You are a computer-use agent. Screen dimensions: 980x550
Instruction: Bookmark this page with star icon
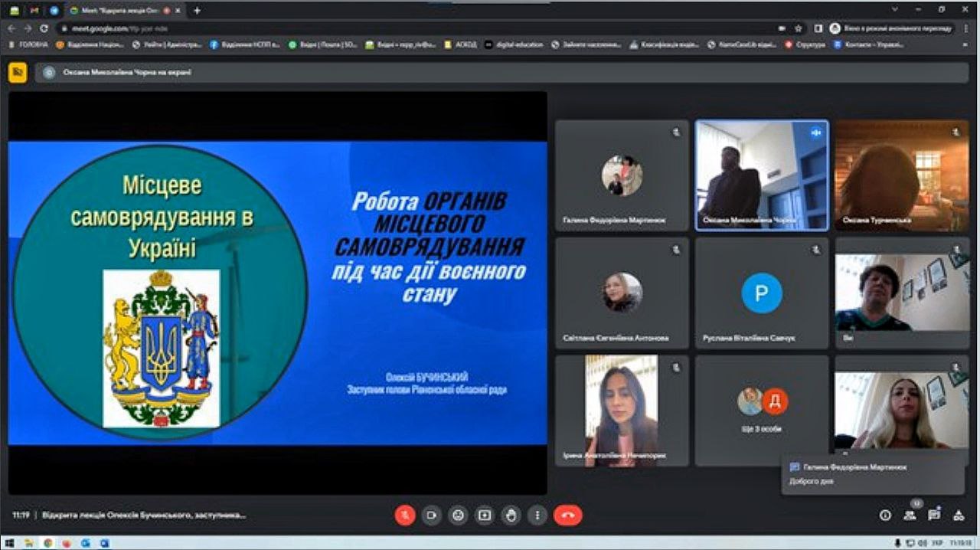click(x=799, y=28)
